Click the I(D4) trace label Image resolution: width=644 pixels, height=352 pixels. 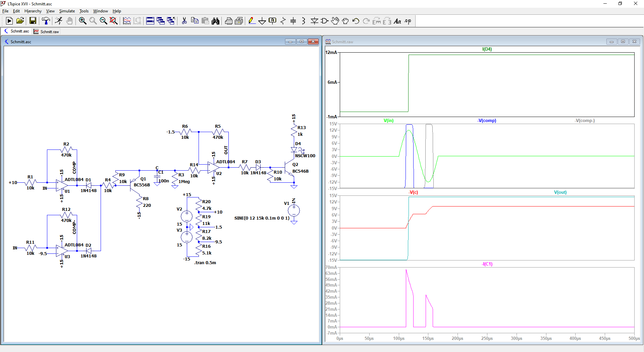pyautogui.click(x=487, y=49)
